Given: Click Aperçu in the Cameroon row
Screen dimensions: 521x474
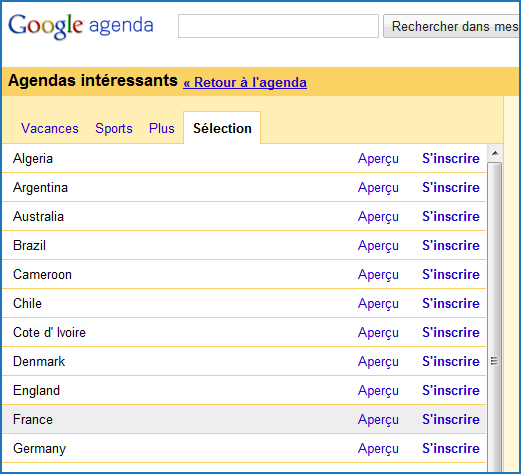Looking at the screenshot, I should click(378, 275).
